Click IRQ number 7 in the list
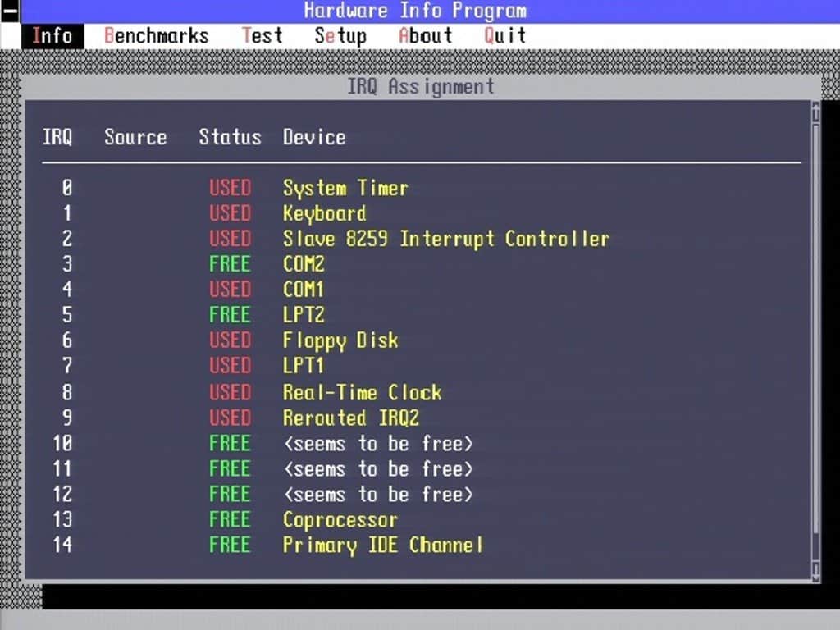 coord(67,366)
